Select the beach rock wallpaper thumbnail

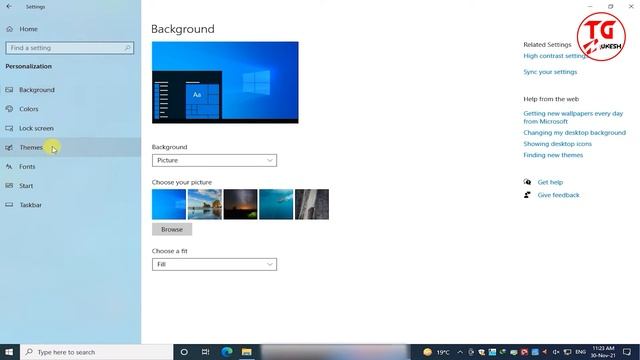[x=204, y=204]
